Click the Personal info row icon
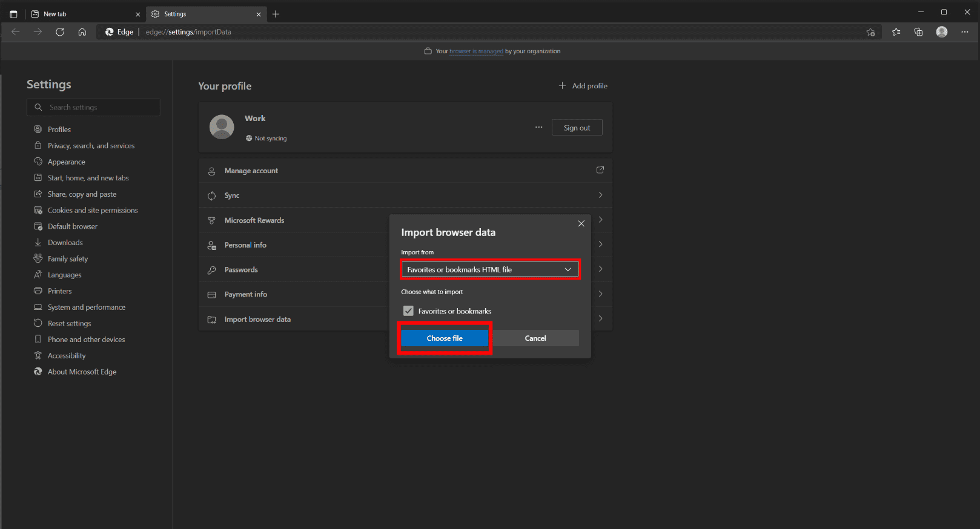The height and width of the screenshot is (529, 980). click(211, 245)
